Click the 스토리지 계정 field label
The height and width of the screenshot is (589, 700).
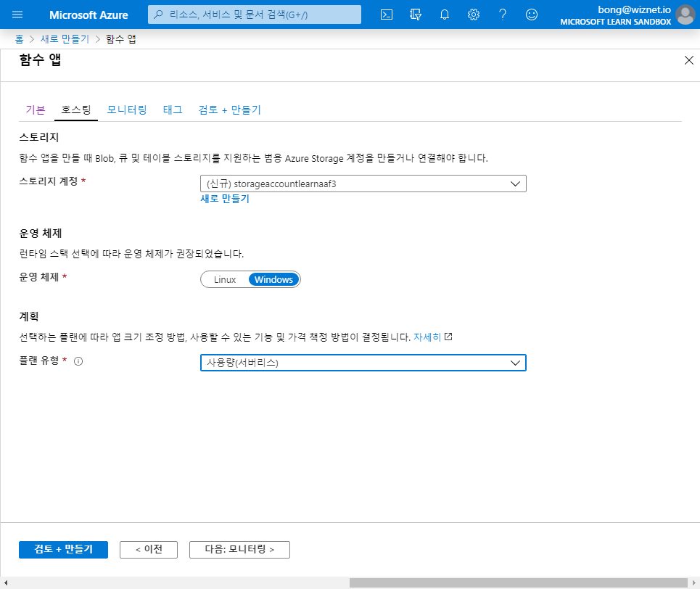(49, 181)
